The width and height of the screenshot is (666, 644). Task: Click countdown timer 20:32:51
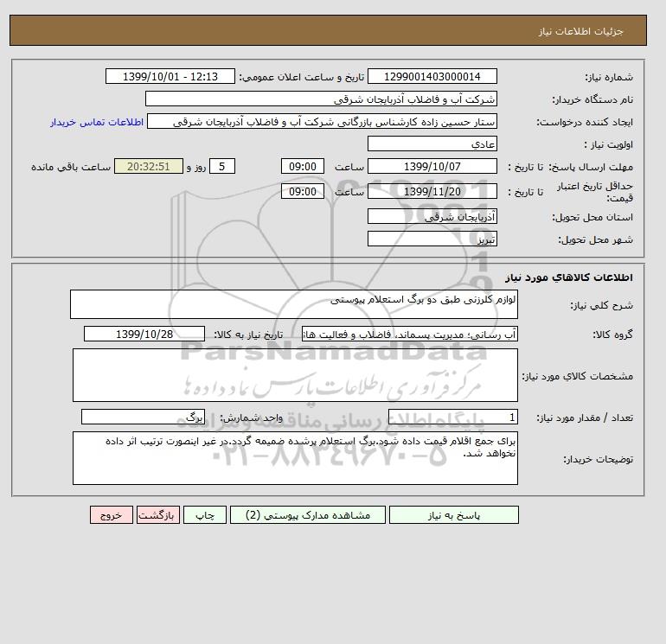(x=149, y=167)
